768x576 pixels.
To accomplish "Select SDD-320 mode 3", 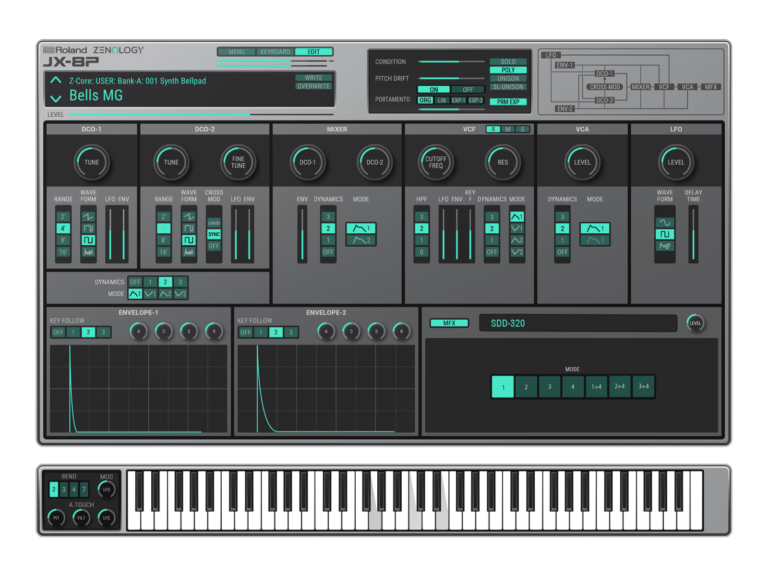I will point(550,387).
